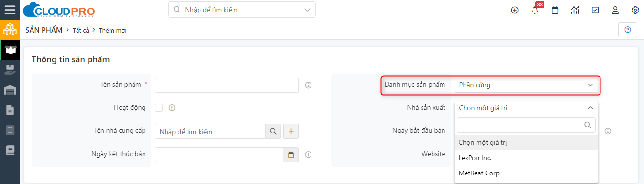644x184 pixels.
Task: Expand the top search bar dropdown arrow
Action: click(307, 10)
